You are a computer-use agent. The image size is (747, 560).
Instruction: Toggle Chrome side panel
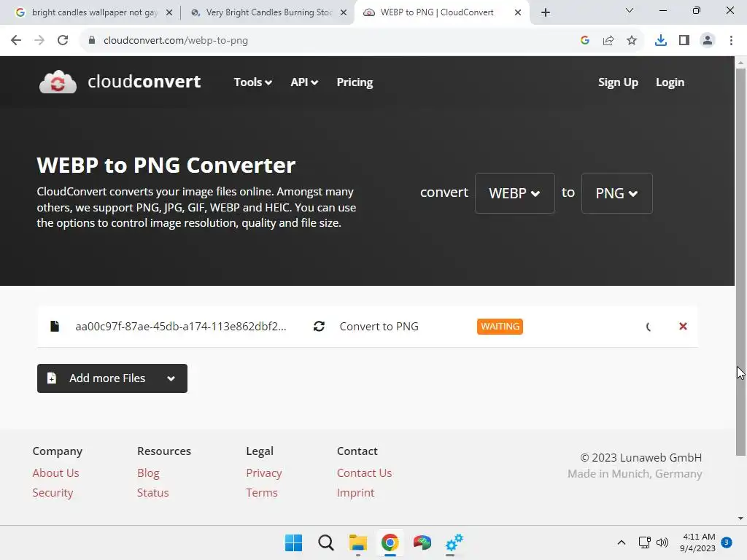pos(684,41)
